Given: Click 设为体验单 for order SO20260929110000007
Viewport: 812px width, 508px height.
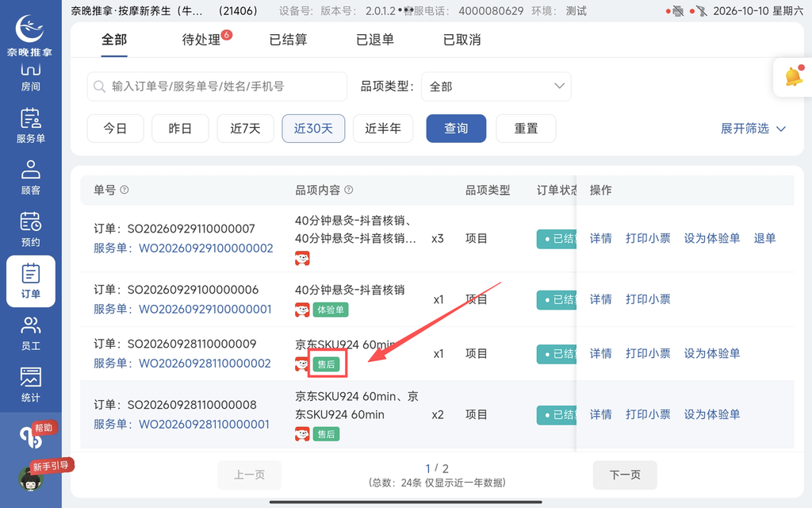Looking at the screenshot, I should tap(712, 238).
